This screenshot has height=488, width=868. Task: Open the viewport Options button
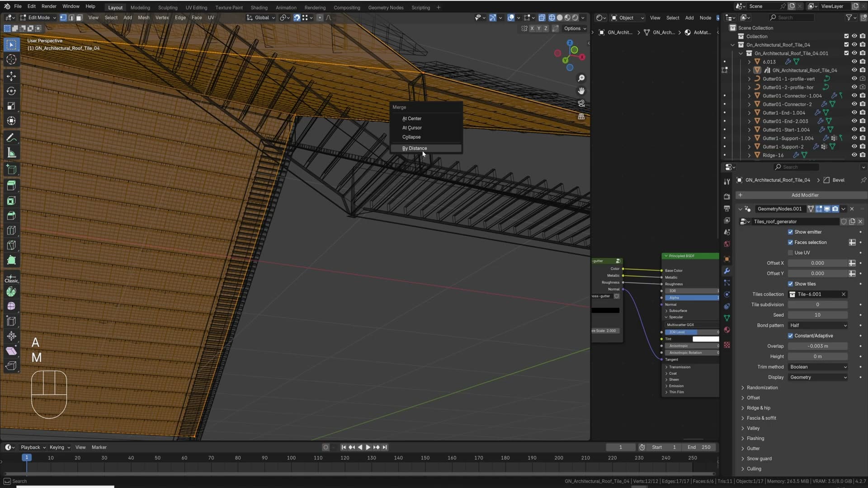575,28
